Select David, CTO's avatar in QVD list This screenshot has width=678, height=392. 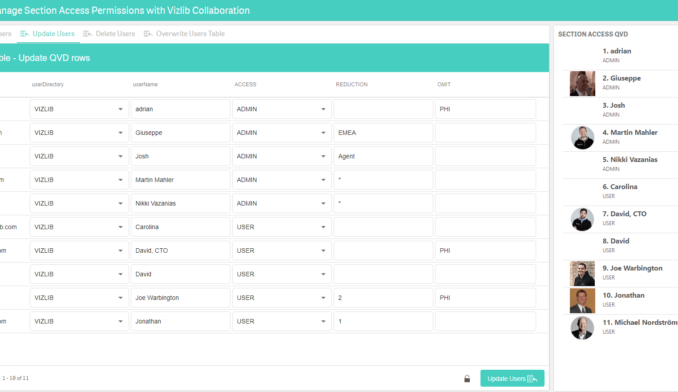(x=582, y=219)
